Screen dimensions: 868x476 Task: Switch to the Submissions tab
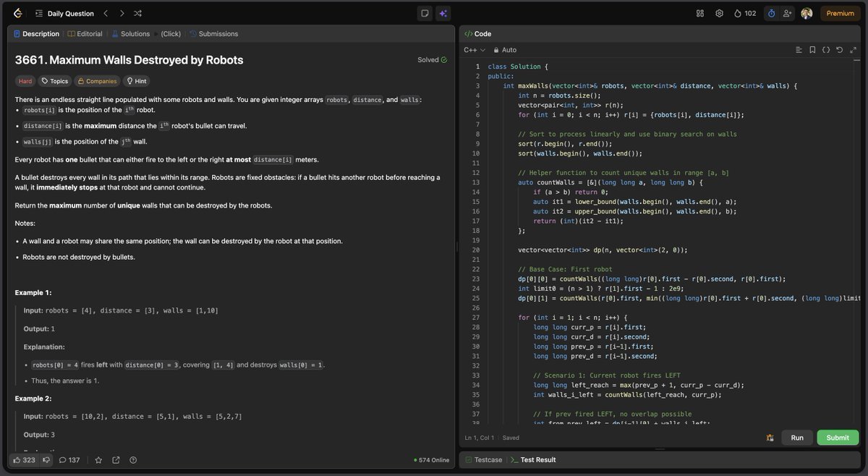[213, 34]
